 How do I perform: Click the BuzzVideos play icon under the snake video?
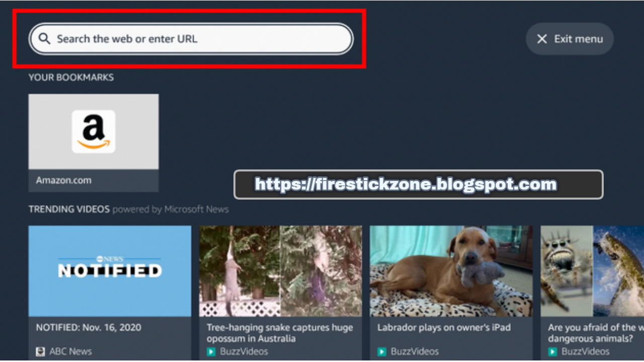click(211, 351)
